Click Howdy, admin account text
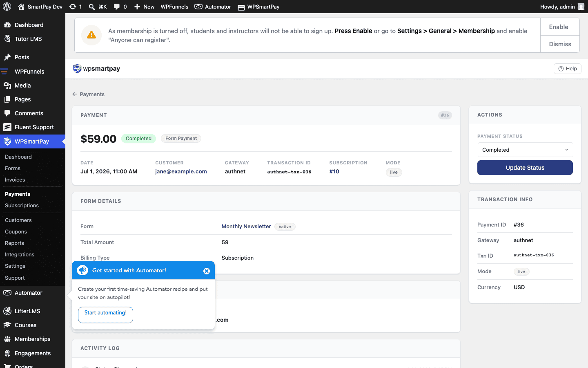The height and width of the screenshot is (368, 588). [x=557, y=7]
